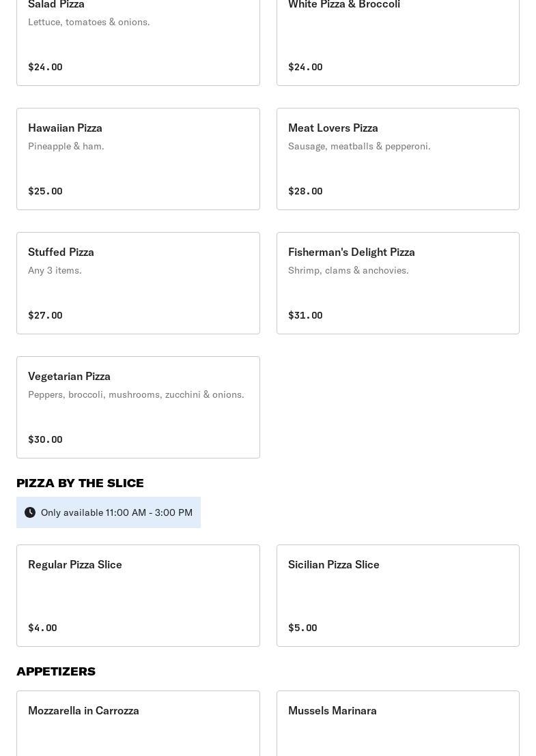
Task: Click the $4.00 Regular Slice price
Action: (x=42, y=628)
